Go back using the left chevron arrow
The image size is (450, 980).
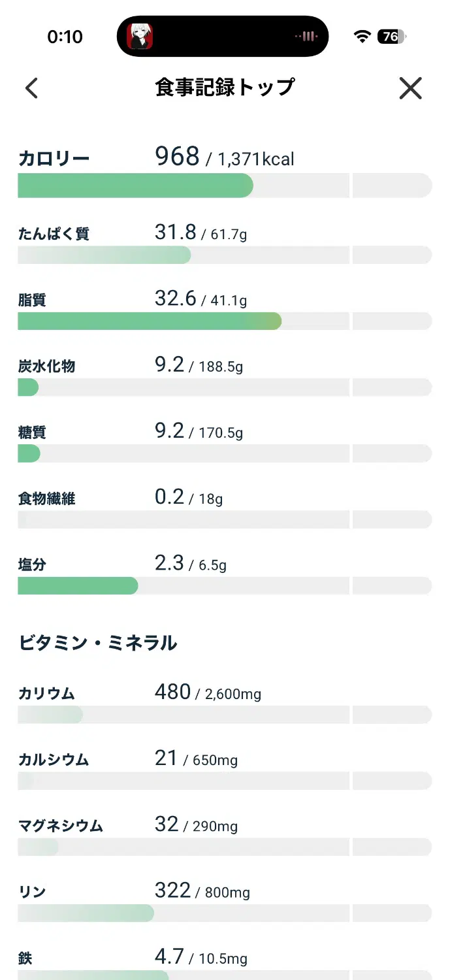[x=31, y=88]
